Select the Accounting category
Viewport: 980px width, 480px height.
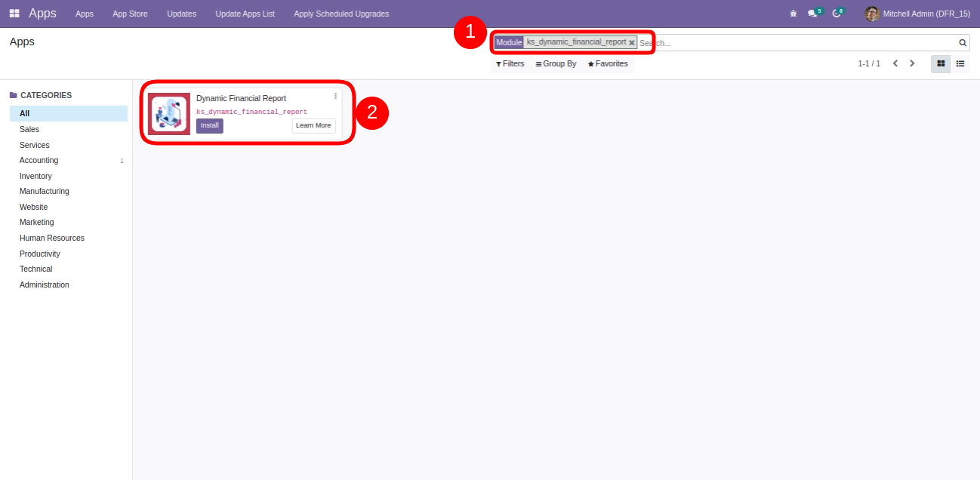(x=39, y=161)
